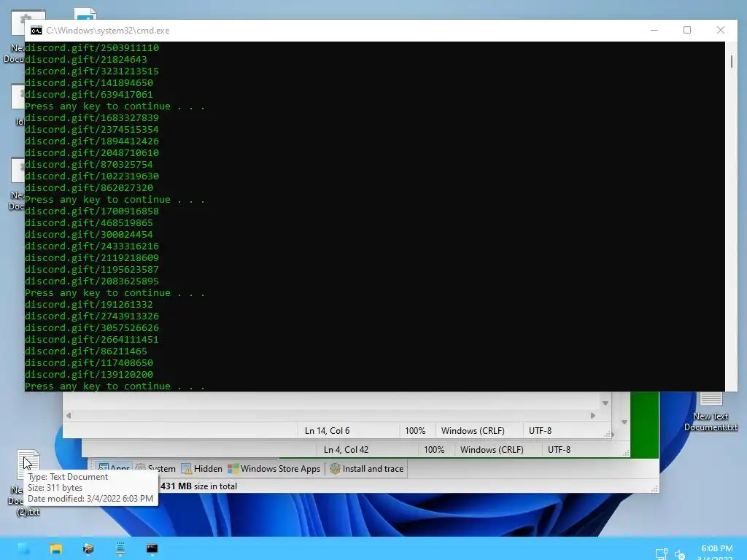Click the discord.gift/2503911110 line in cmd
Viewport: 747px width, 560px height.
92,47
